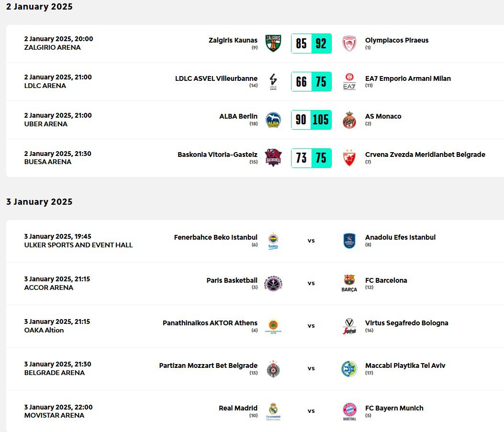Click the Partizan vs Maccabi 'vs' label
Image resolution: width=504 pixels, height=432 pixels.
[x=311, y=368]
